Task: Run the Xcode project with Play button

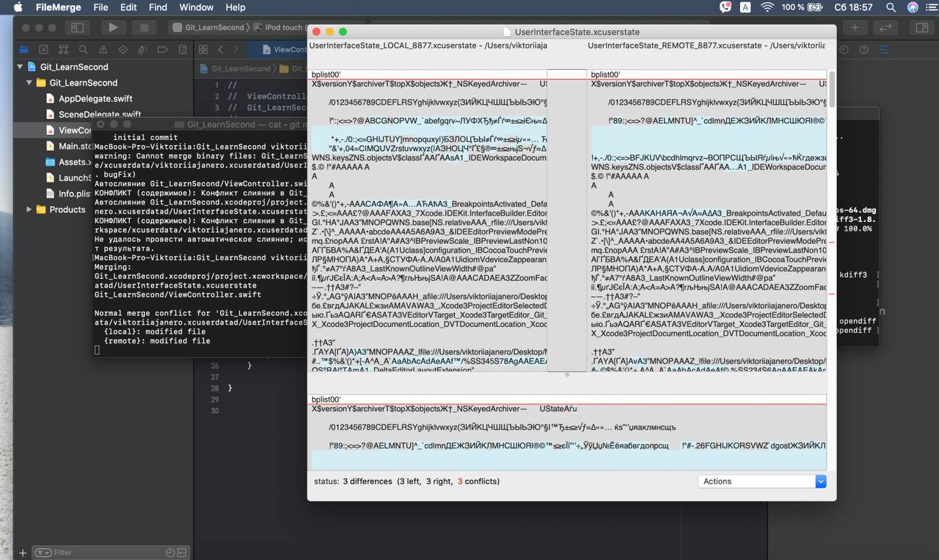Action: point(113,28)
